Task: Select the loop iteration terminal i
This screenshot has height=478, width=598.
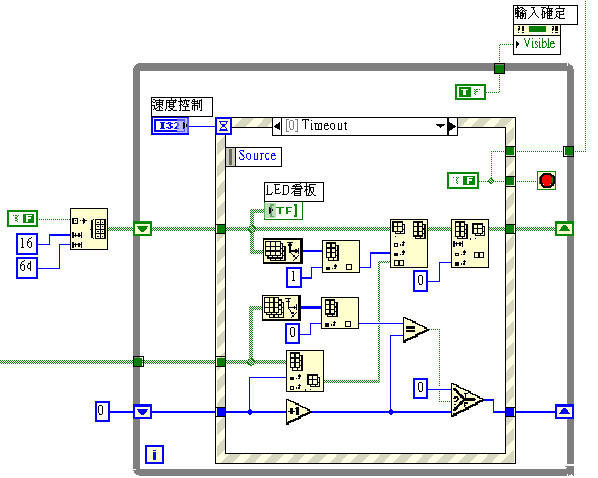Action: click(154, 454)
